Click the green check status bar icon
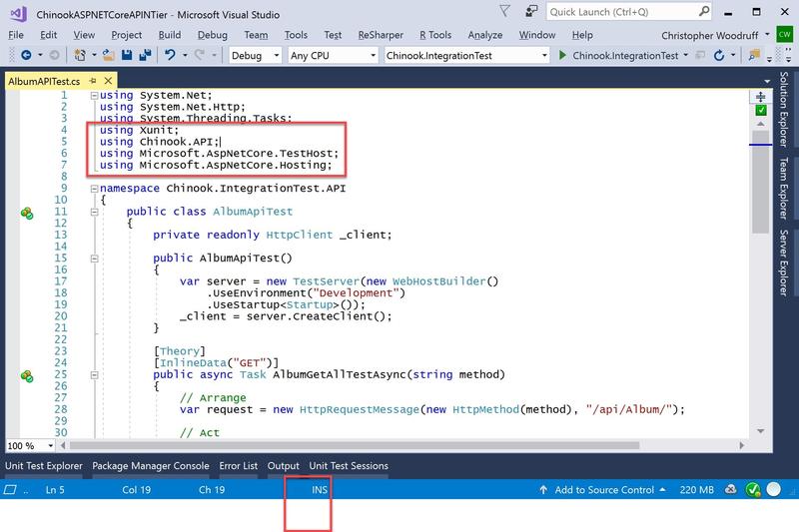This screenshot has height=532, width=799. click(753, 490)
